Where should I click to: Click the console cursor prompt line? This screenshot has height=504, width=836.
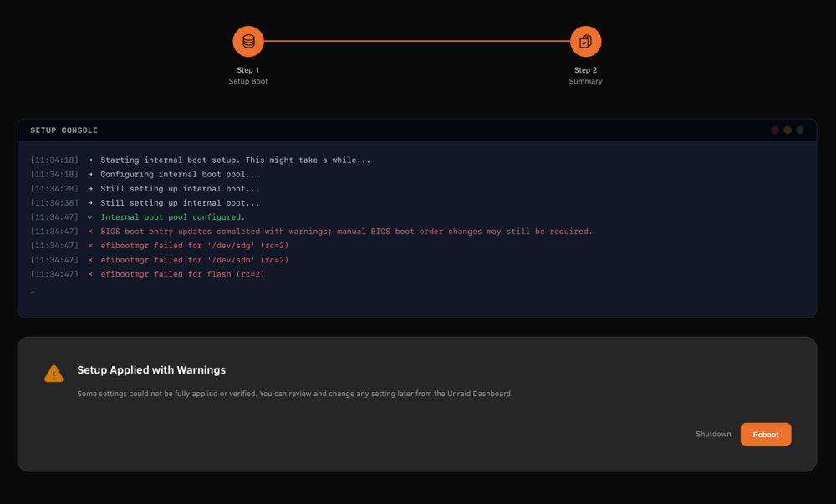click(x=33, y=292)
